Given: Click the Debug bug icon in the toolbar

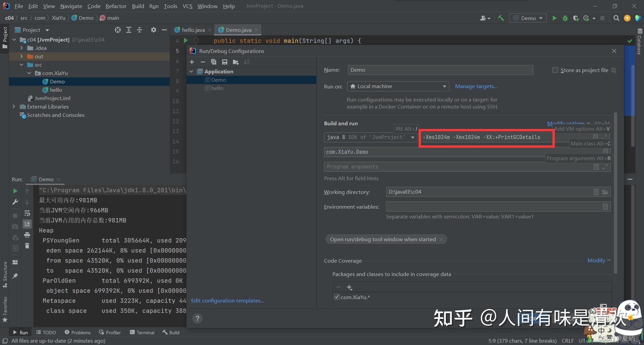Looking at the screenshot, I should [x=565, y=18].
